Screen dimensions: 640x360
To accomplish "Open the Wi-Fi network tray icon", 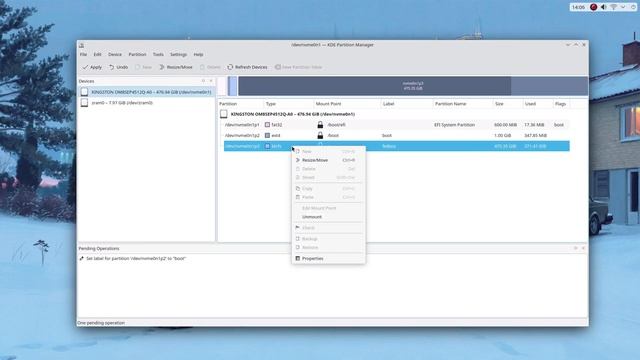I will (613, 7).
